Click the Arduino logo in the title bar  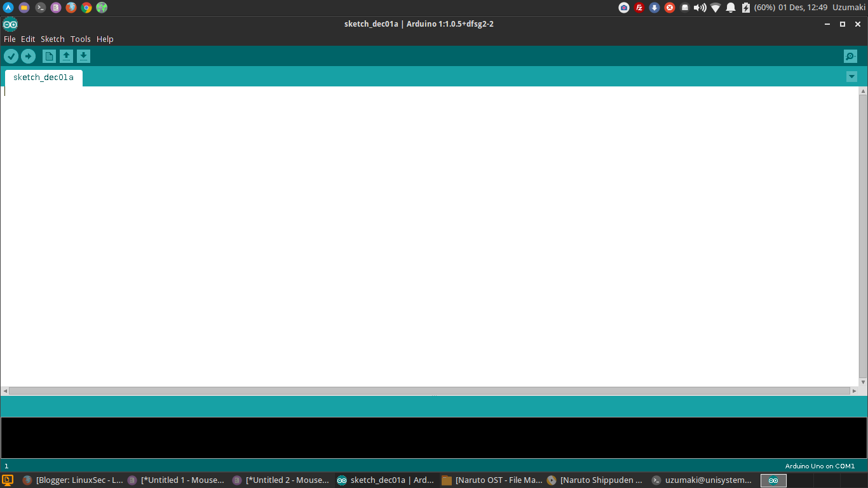tap(9, 24)
